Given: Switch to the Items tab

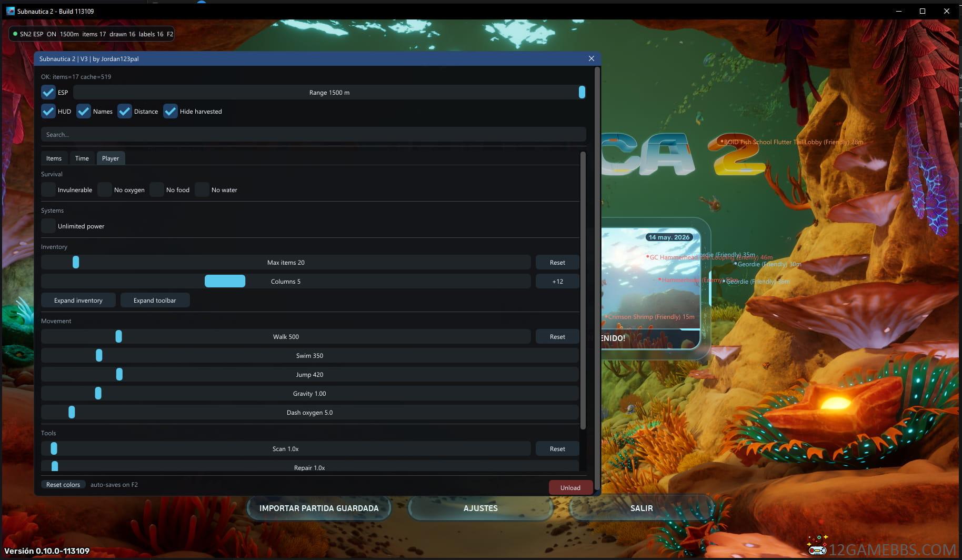Looking at the screenshot, I should pyautogui.click(x=54, y=158).
